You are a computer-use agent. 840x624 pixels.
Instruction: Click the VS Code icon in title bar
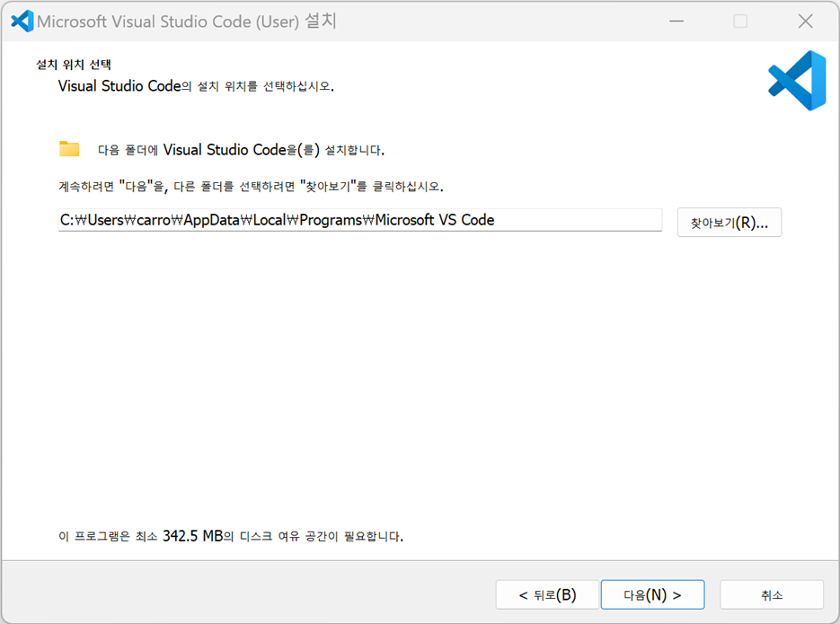click(22, 22)
